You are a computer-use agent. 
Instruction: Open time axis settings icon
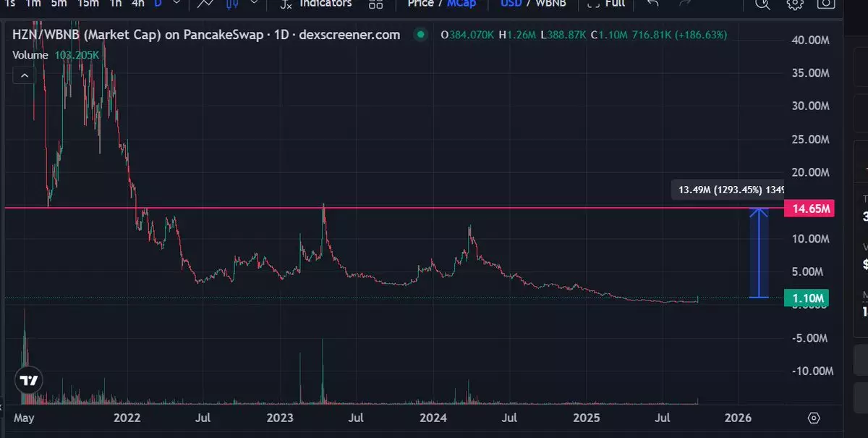(x=814, y=418)
